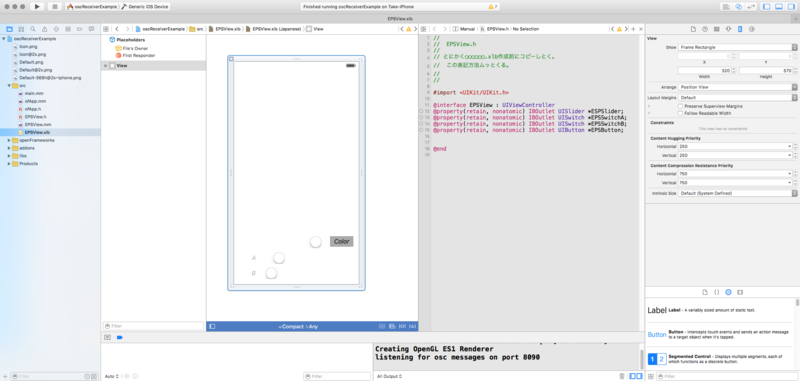Open Intrinsic Size dropdown
The height and width of the screenshot is (381, 800).
coord(738,193)
